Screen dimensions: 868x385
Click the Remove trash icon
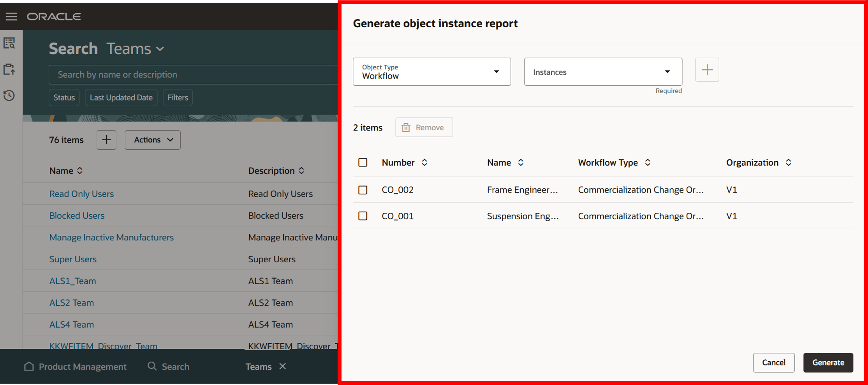point(405,127)
